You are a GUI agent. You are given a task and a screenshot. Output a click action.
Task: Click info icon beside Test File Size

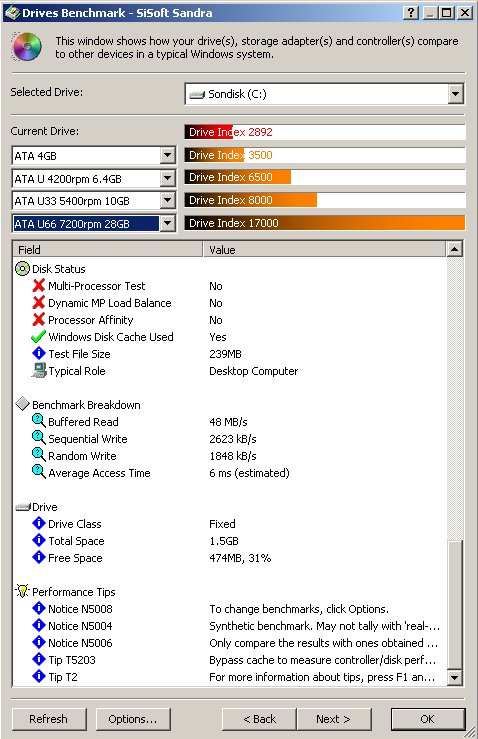[39, 353]
